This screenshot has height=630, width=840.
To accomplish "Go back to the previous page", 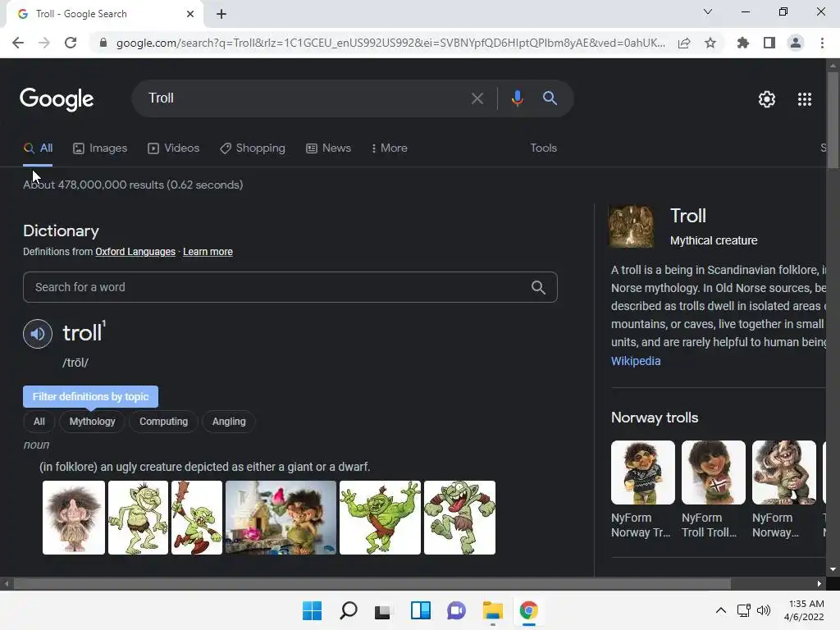I will pos(18,43).
